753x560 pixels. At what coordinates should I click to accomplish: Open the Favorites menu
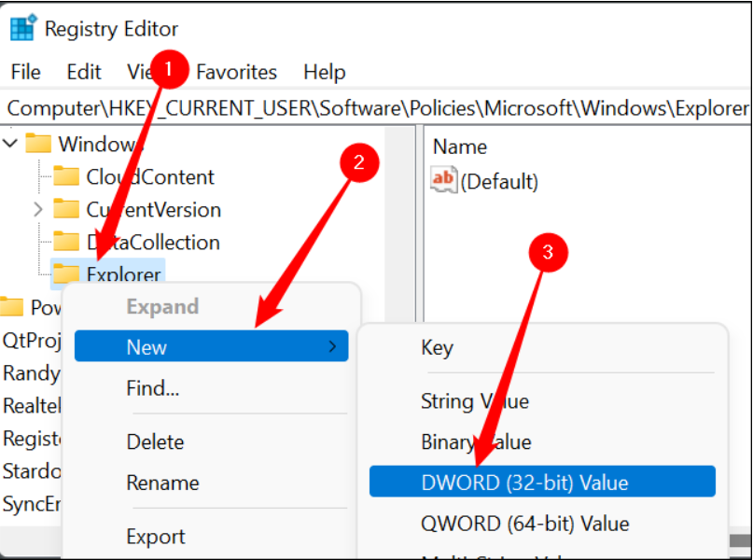coord(236,72)
